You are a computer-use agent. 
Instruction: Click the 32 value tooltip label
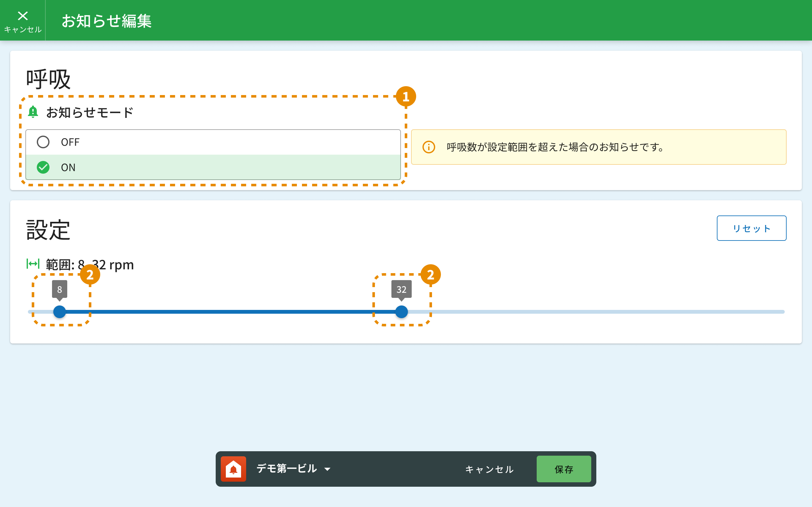[x=401, y=289]
